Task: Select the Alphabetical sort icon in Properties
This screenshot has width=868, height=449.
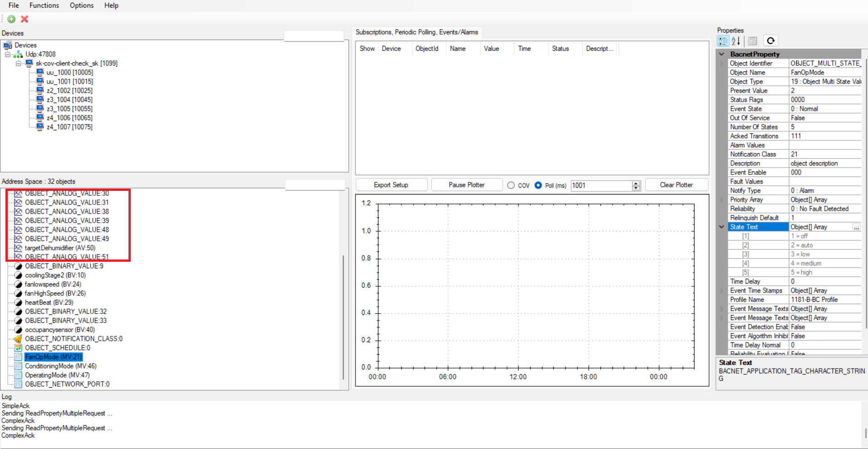Action: (x=736, y=41)
